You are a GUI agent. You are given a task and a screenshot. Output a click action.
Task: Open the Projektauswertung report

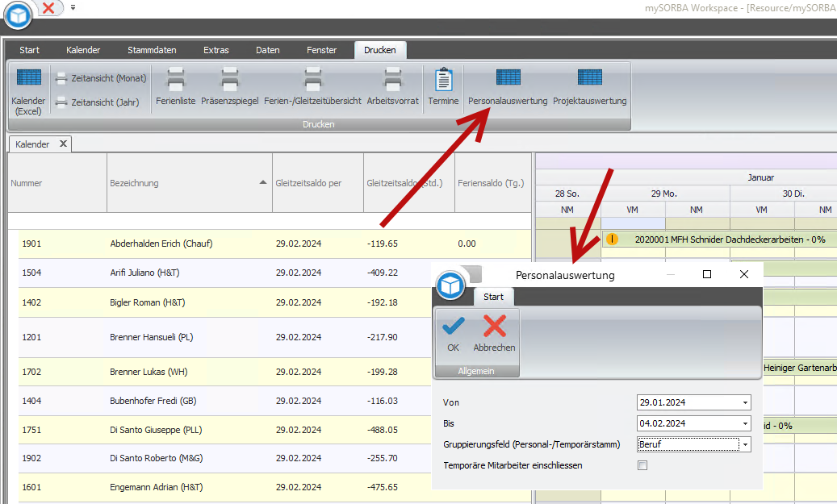[x=590, y=85]
